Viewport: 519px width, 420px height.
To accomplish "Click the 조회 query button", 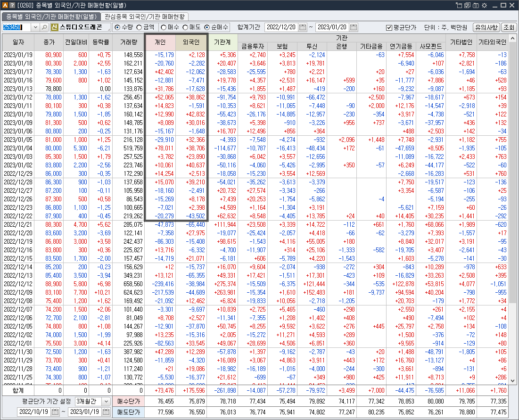I will pos(509,27).
